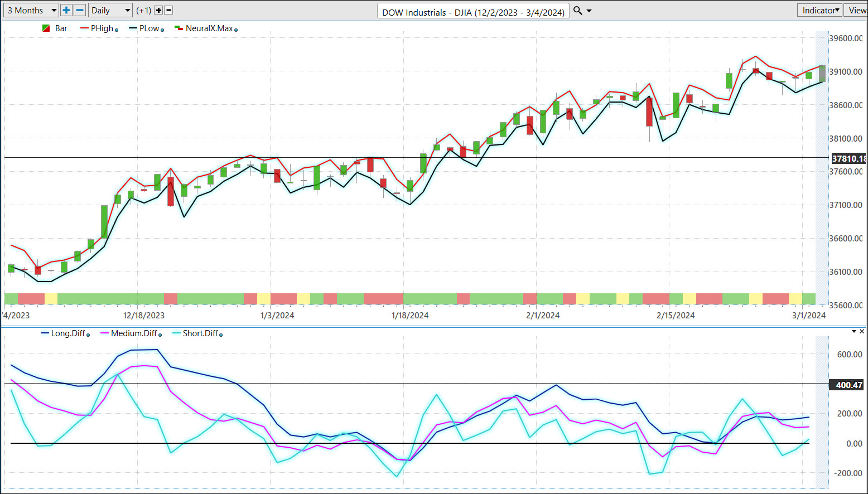868x494 pixels.
Task: Click the 38100.00 price axis label
Action: [x=846, y=139]
